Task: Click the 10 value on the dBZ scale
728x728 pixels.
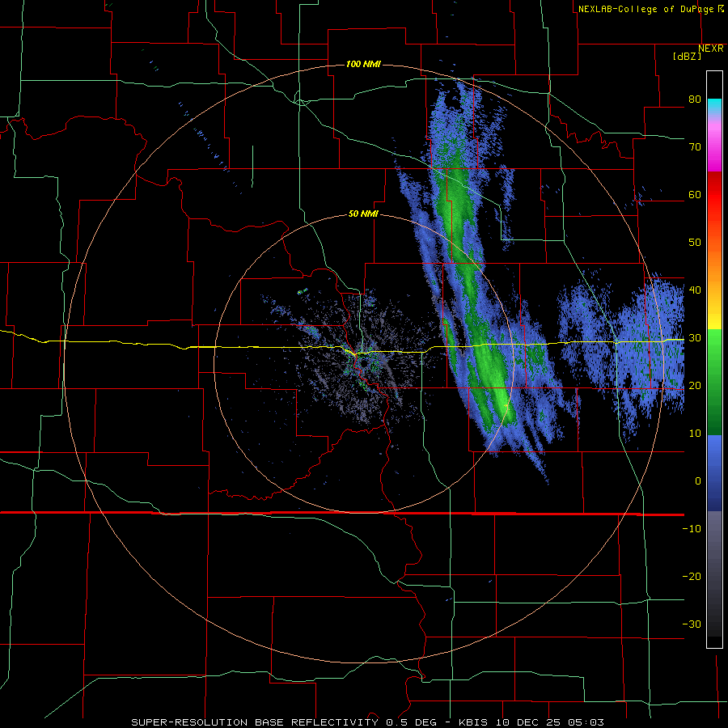Action: (695, 434)
